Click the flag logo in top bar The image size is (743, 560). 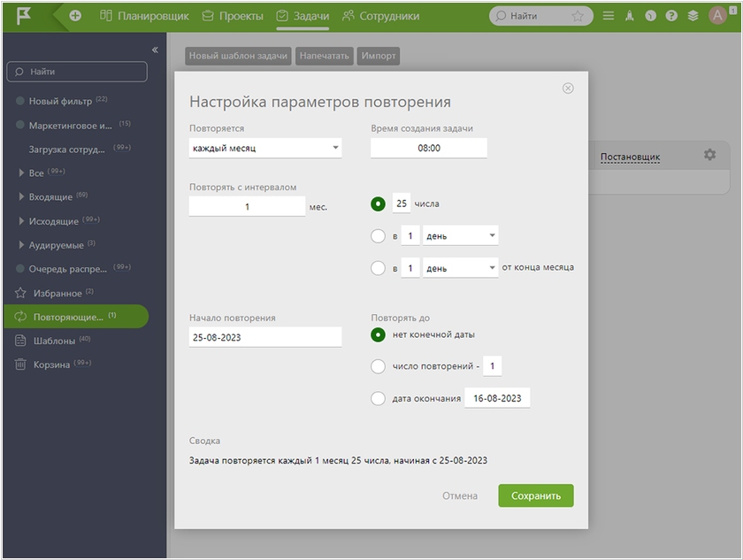click(x=24, y=16)
